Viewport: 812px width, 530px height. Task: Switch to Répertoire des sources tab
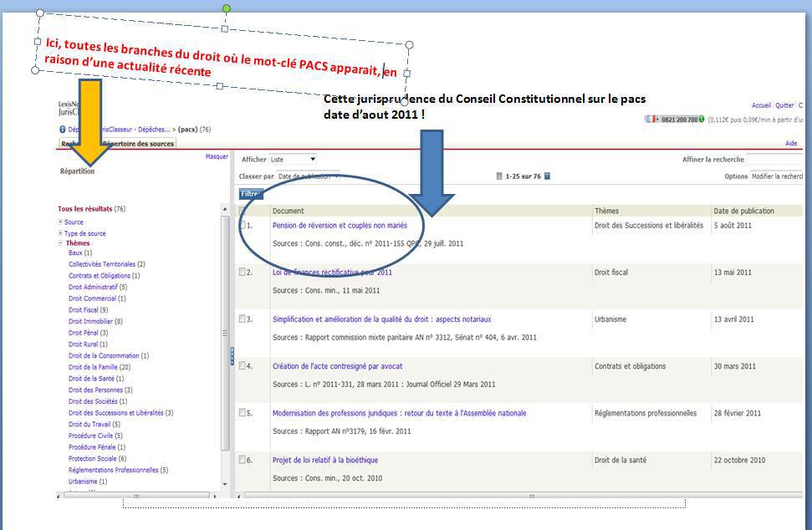[138, 144]
